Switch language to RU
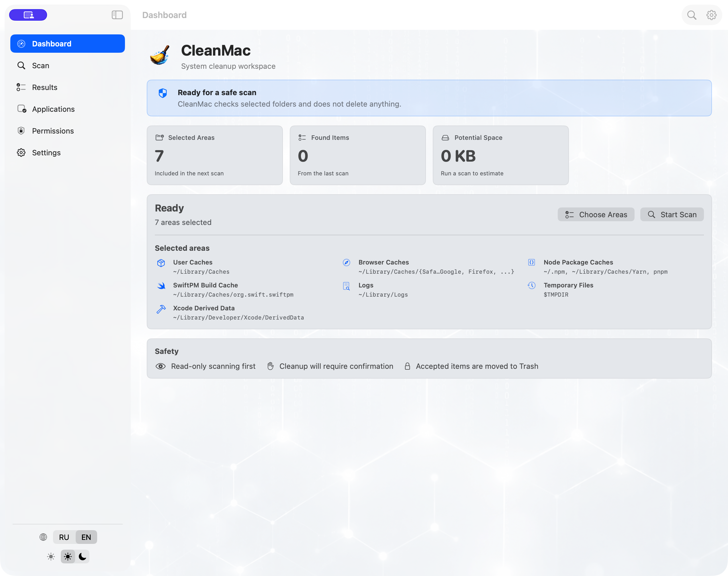The image size is (728, 576). click(64, 537)
